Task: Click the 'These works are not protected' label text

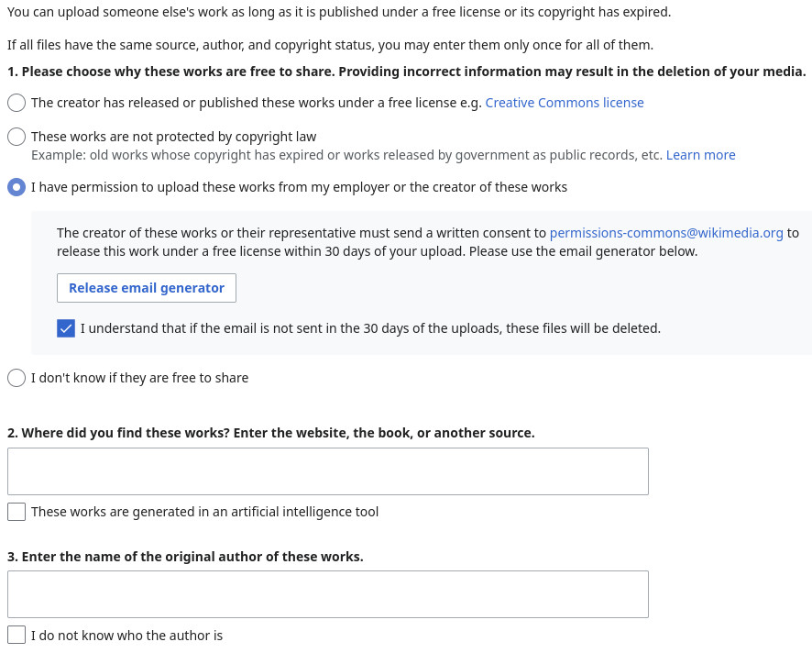Action: [173, 137]
